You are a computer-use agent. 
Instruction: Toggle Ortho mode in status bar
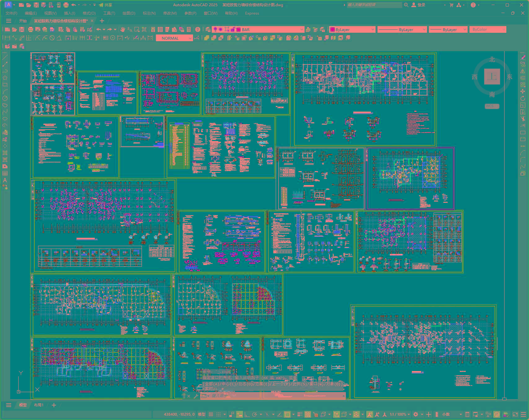point(247,414)
